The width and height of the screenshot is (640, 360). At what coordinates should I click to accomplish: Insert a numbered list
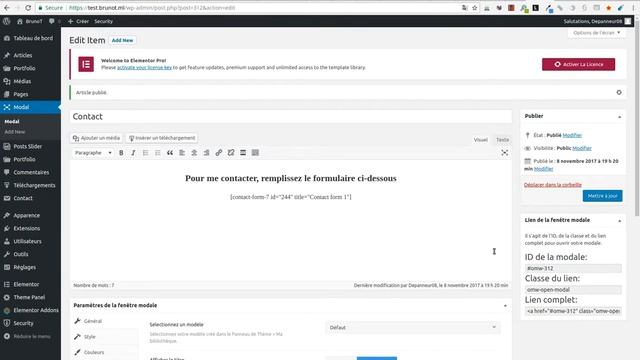coord(158,153)
